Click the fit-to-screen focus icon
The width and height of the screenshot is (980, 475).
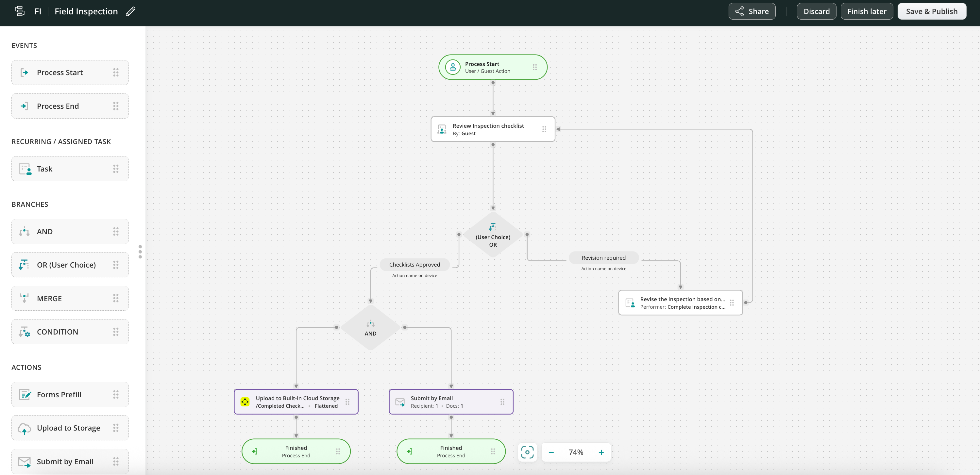[527, 452]
